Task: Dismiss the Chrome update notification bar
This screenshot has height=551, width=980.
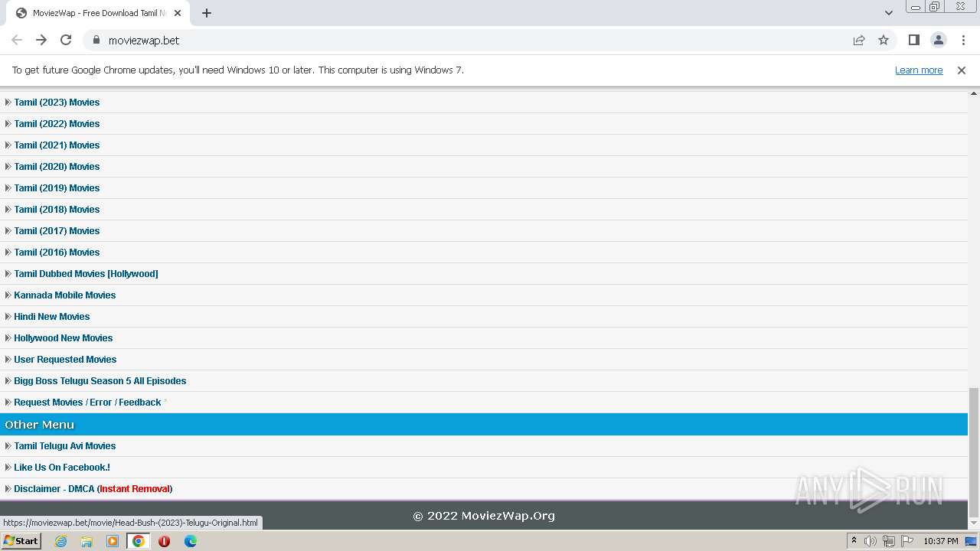Action: (962, 70)
